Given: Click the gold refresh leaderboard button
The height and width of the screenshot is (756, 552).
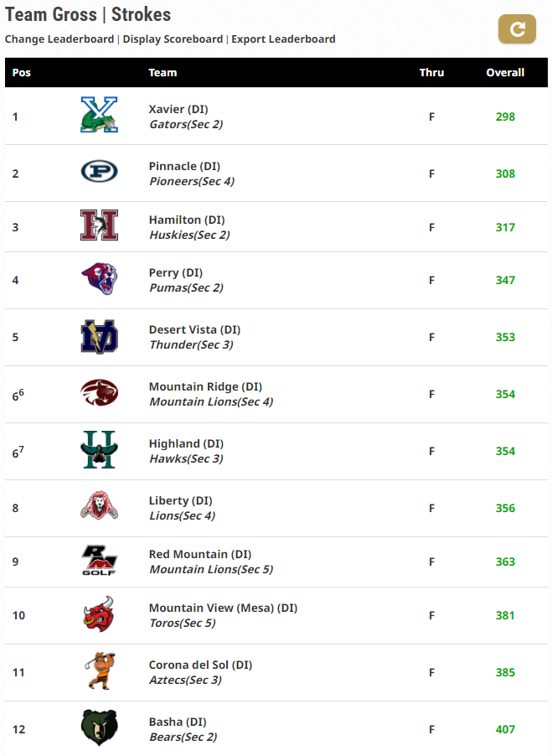Looking at the screenshot, I should [517, 29].
